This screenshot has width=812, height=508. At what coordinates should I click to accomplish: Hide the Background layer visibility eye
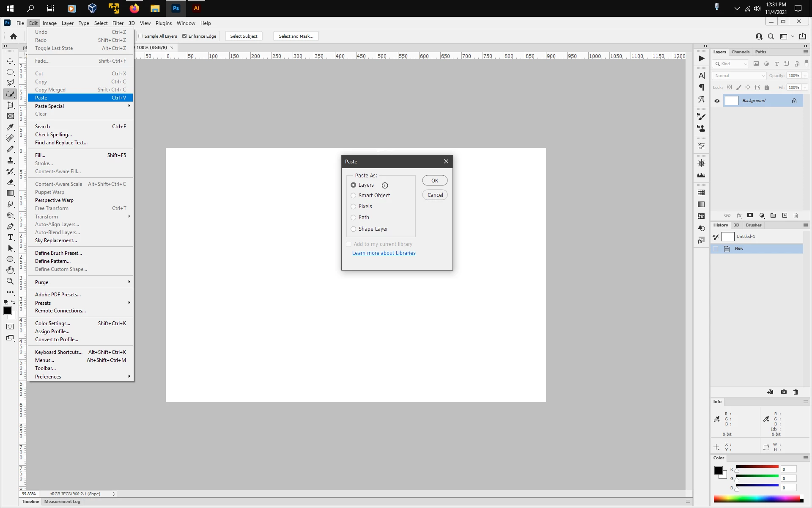[x=717, y=101]
